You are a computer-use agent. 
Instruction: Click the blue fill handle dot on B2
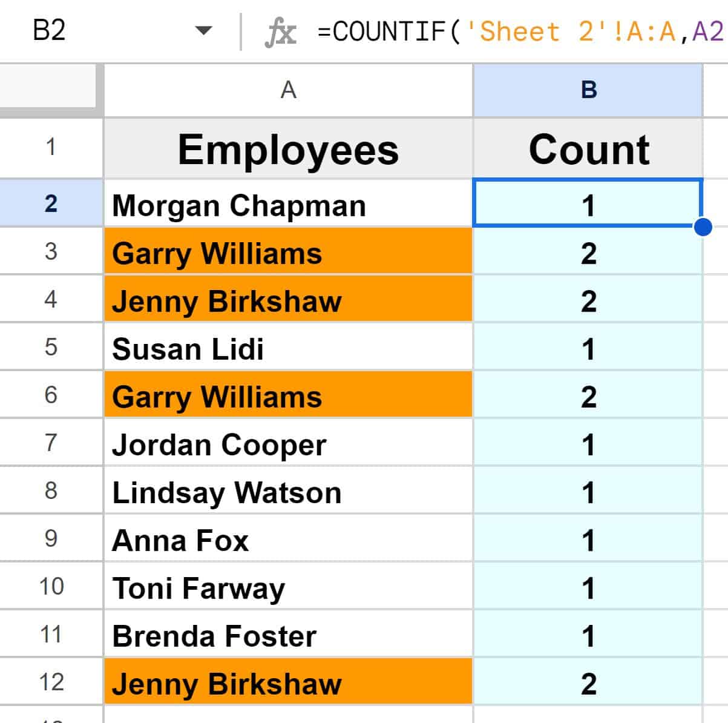tap(703, 228)
